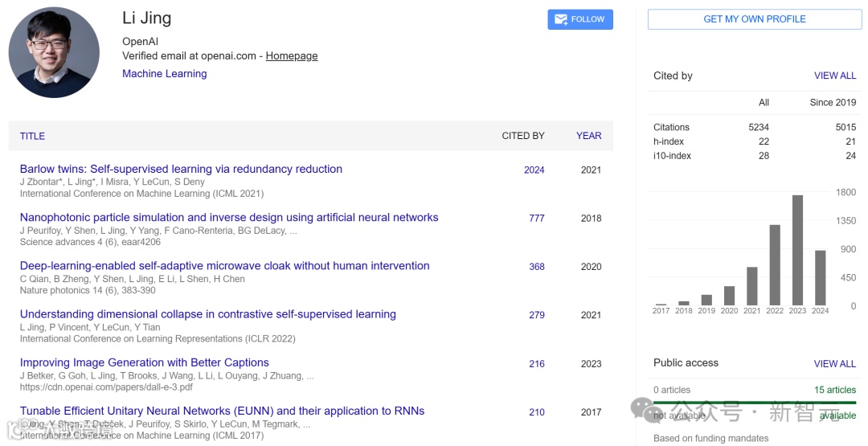View all in Cited by section
This screenshot has width=868, height=446.
coord(834,76)
